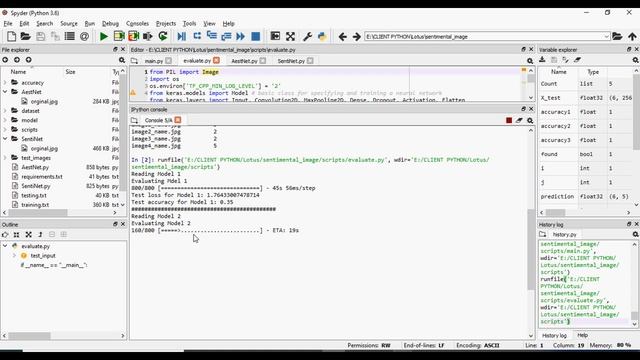This screenshot has height=360, width=640.
Task: Step into function debug icon
Action: coord(211,36)
